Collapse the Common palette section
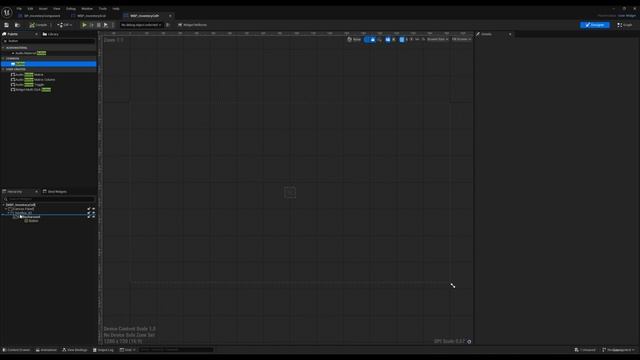This screenshot has height=360, width=640. (4, 59)
